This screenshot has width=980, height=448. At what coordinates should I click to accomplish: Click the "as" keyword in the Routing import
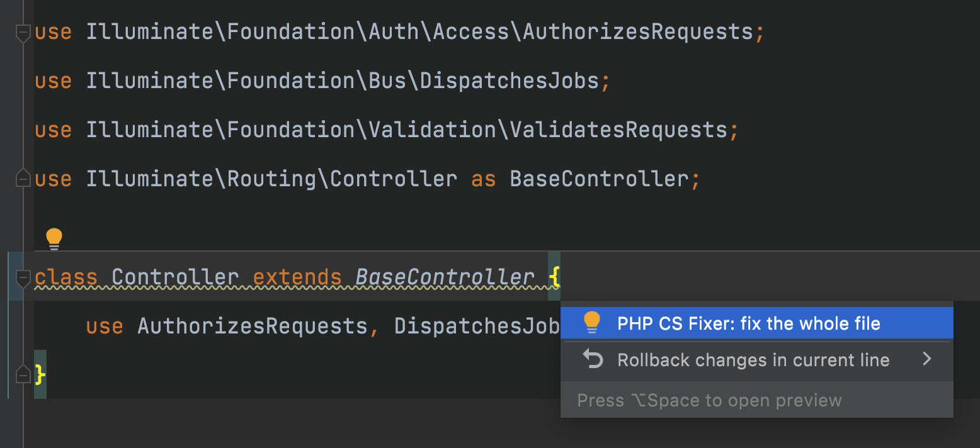pyautogui.click(x=483, y=179)
